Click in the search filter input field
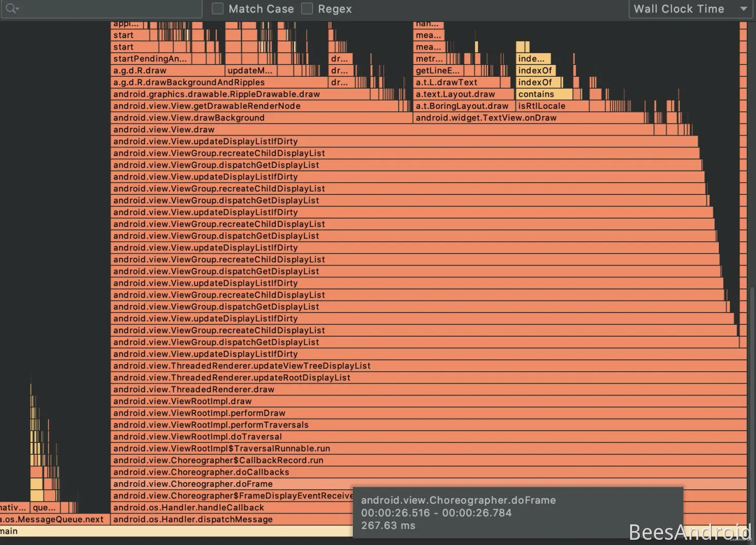This screenshot has height=545, width=756. tap(108, 9)
